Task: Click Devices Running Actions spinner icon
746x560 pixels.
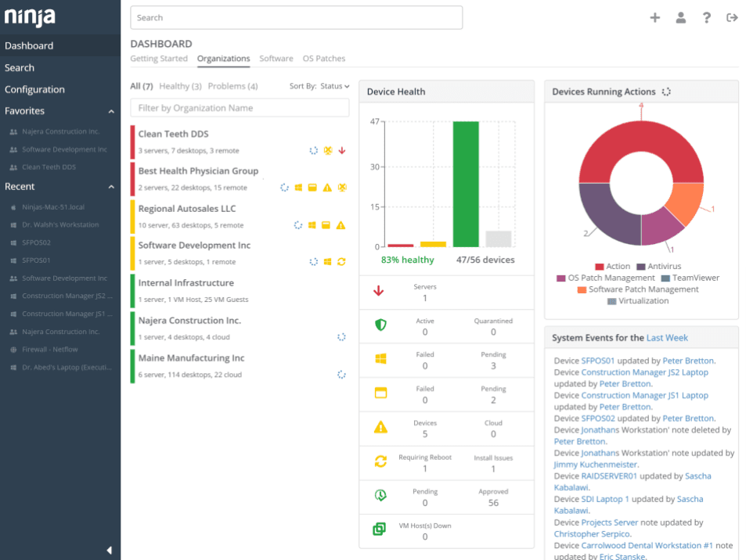Action: pos(666,92)
